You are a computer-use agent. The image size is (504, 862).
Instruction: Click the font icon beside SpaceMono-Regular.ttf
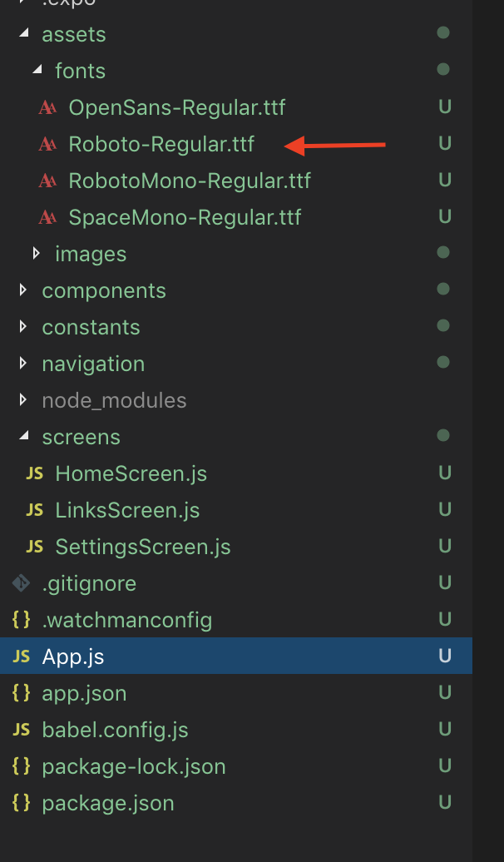tap(47, 216)
